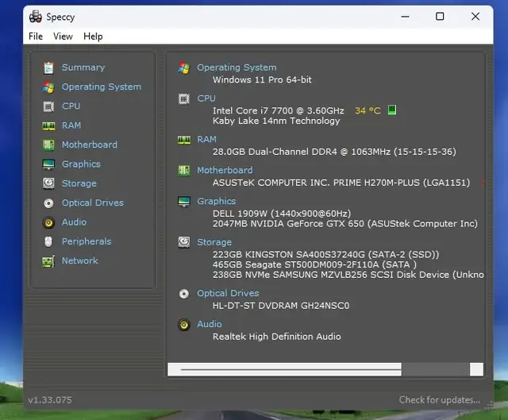Open the Help menu
This screenshot has height=420, width=508.
[x=93, y=37]
